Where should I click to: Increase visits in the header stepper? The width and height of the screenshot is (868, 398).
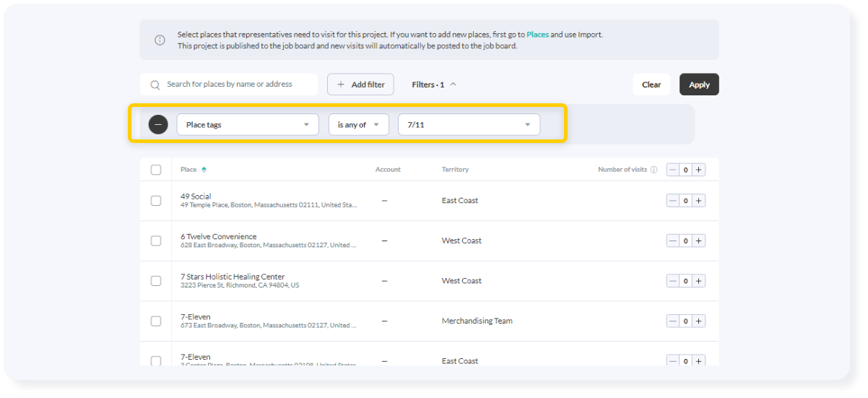point(699,170)
